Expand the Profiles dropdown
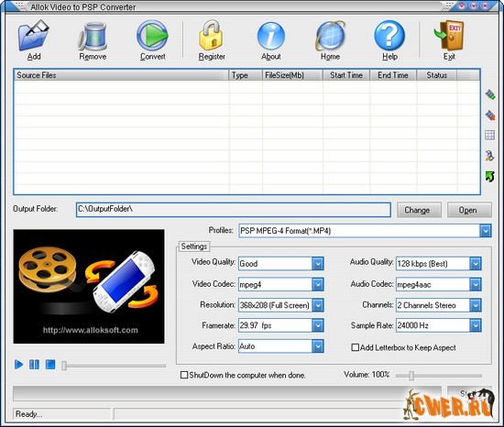The image size is (504, 427). pyautogui.click(x=486, y=231)
